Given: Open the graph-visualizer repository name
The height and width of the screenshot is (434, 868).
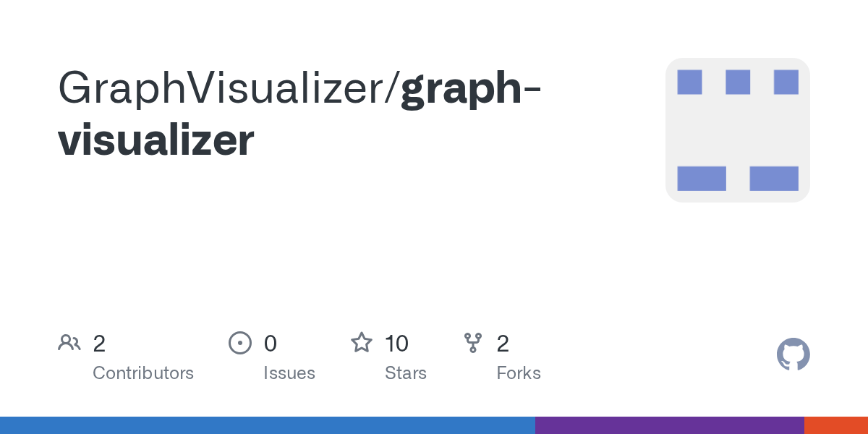Looking at the screenshot, I should click(301, 114).
